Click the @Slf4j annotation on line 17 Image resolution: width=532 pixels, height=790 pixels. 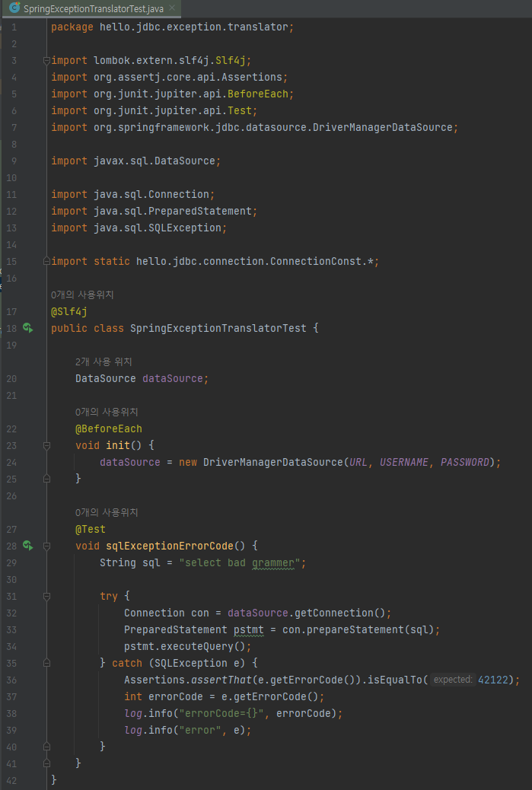click(69, 312)
